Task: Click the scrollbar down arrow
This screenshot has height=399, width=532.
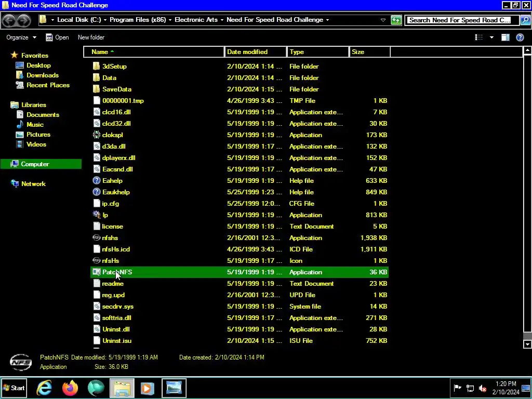Action: pyautogui.click(x=527, y=344)
